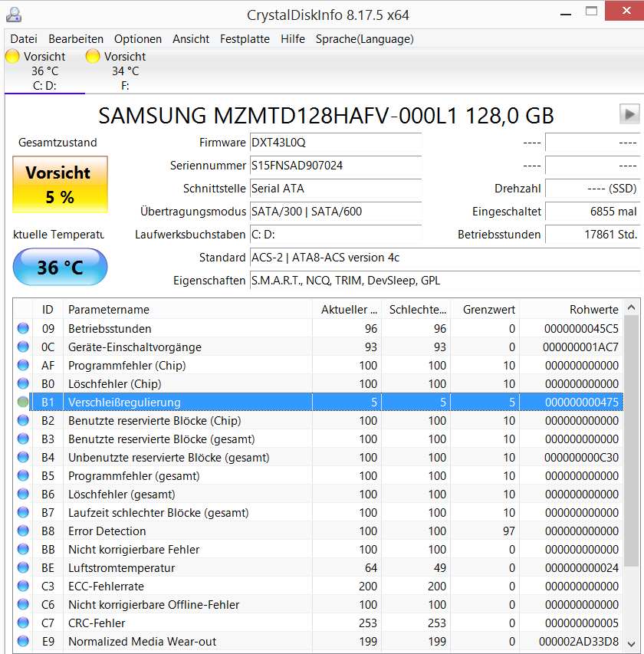Viewport: 644px width, 654px height.
Task: Click status dot of Programmfehler (gesamt) row
Action: (23, 475)
